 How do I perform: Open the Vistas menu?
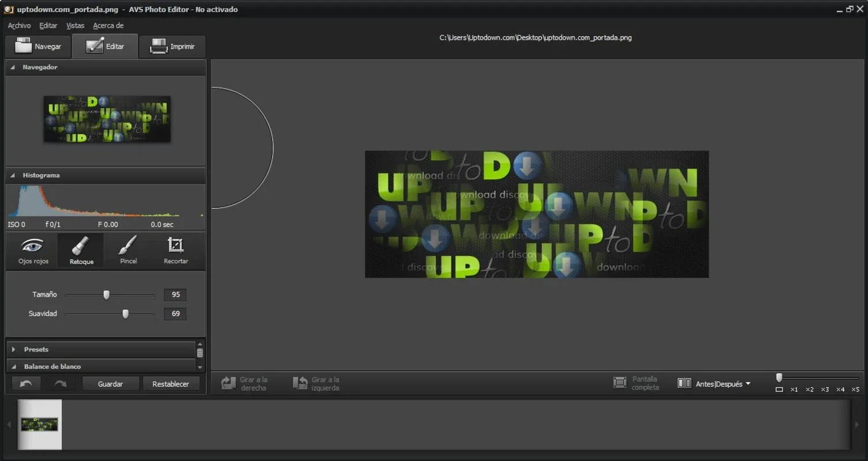pos(75,25)
